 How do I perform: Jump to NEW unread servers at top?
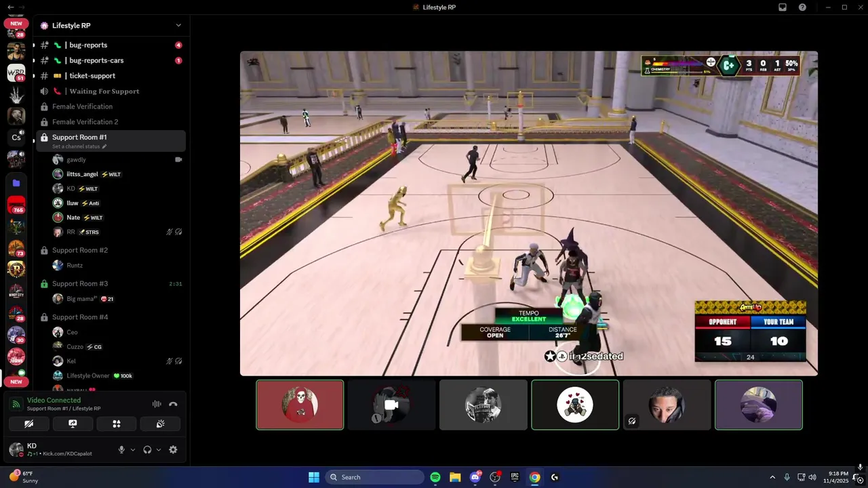pyautogui.click(x=16, y=23)
